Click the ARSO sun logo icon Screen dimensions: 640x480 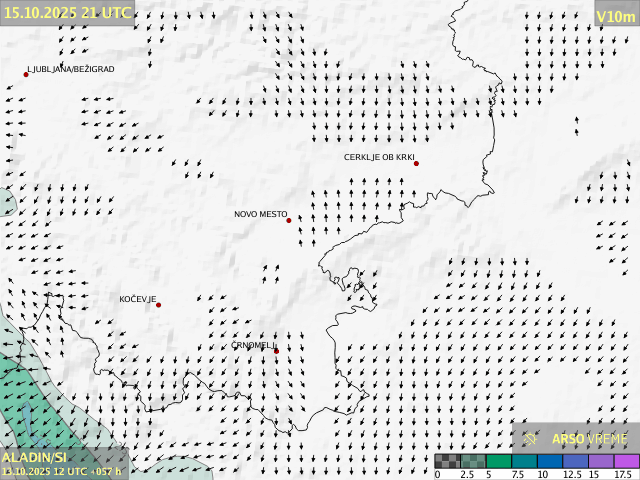(531, 438)
